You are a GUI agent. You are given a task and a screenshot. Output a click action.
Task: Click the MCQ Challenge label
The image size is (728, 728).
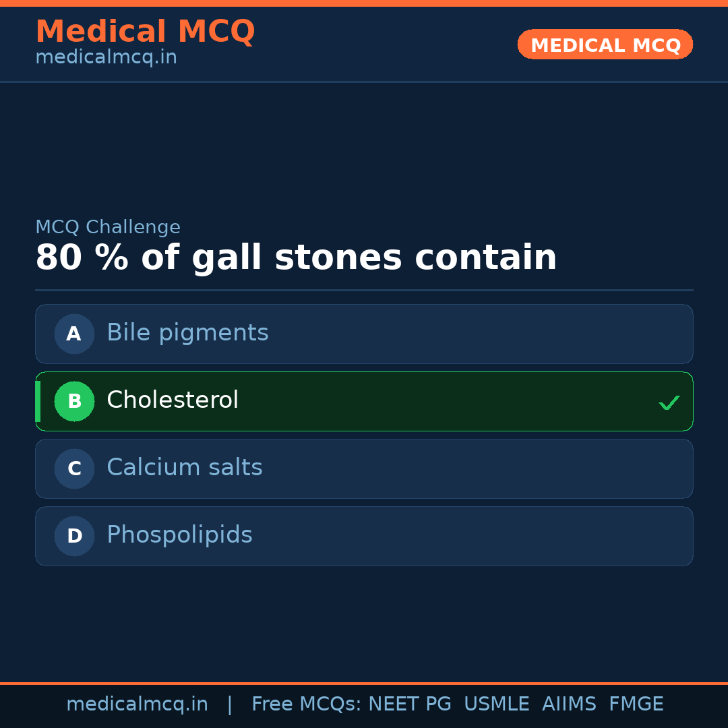[x=108, y=227]
